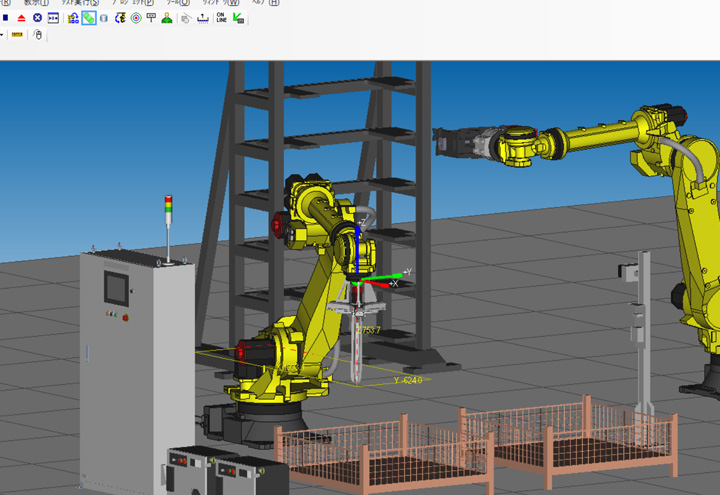This screenshot has width=720, height=495.
Task: Click the robot lock/padlock toolbar icon
Action: click(x=73, y=18)
